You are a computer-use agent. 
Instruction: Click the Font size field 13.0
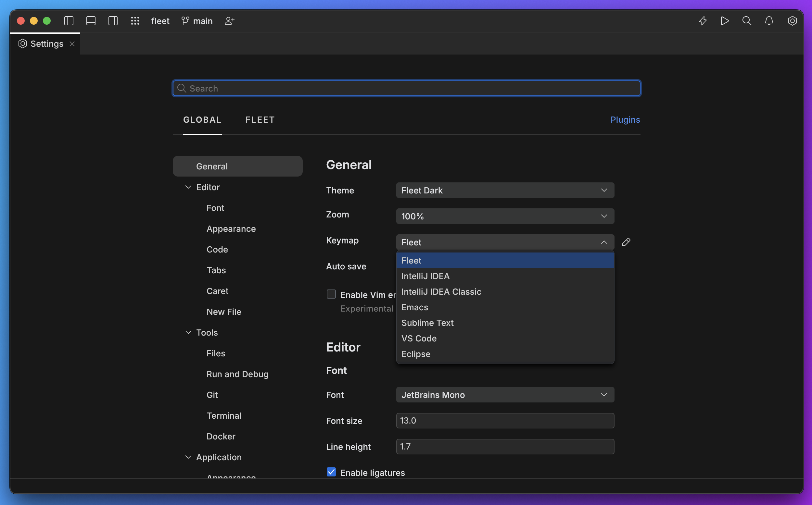pyautogui.click(x=505, y=421)
